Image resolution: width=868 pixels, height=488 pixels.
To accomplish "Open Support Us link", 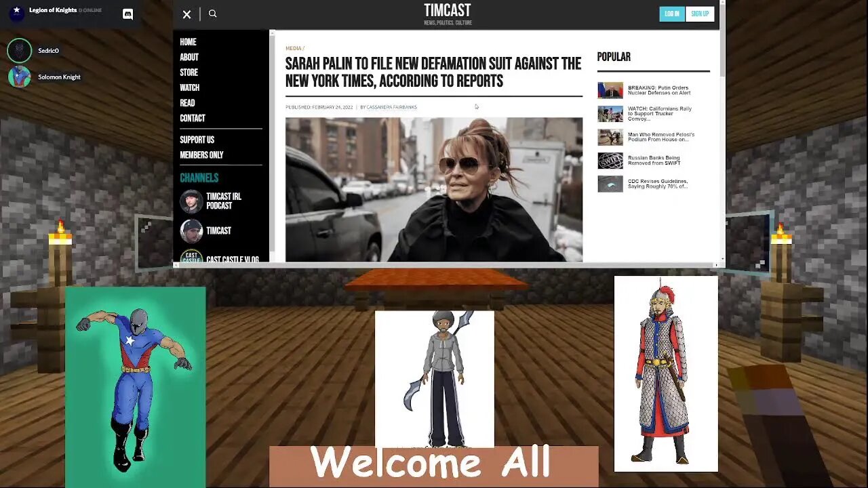I will 197,140.
